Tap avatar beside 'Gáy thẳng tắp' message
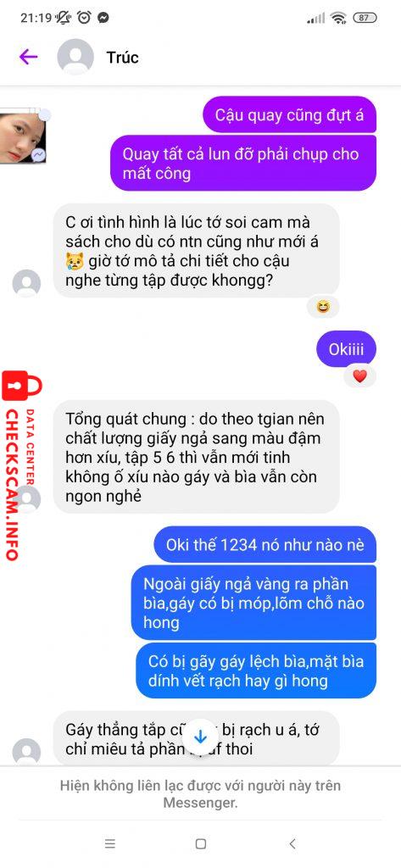The width and height of the screenshot is (401, 868). pos(26,751)
